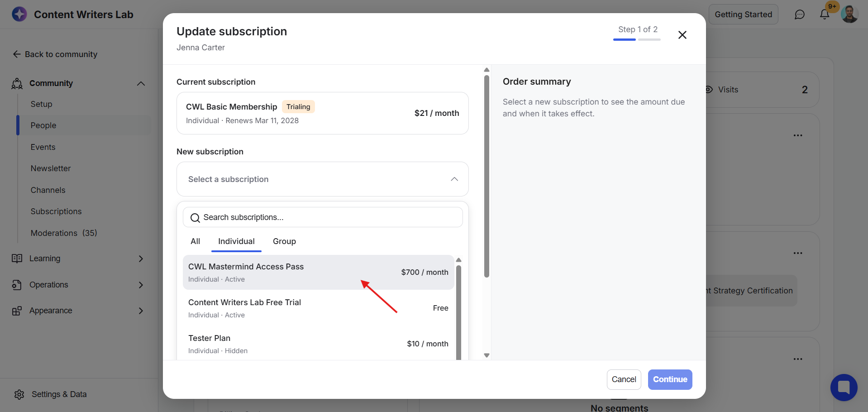868x412 pixels.
Task: Open Subscriptions in the sidebar
Action: tap(56, 211)
